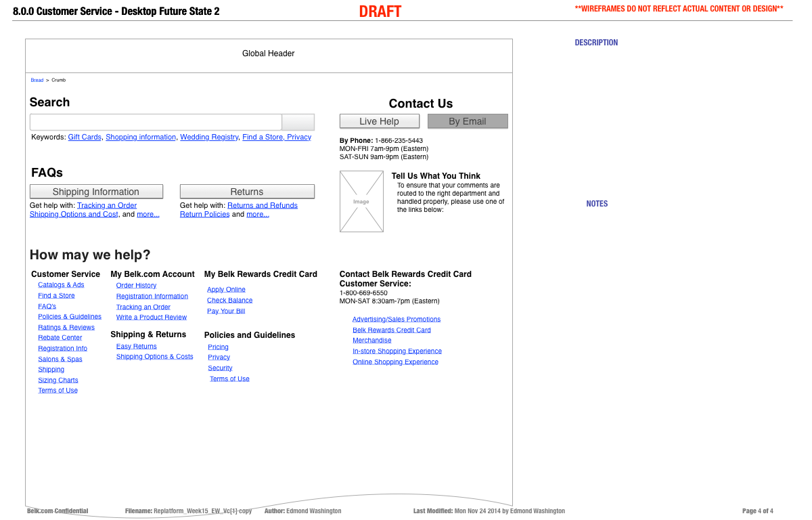This screenshot has height=520, width=812.
Task: Open the Pricing policy link
Action: 218,347
